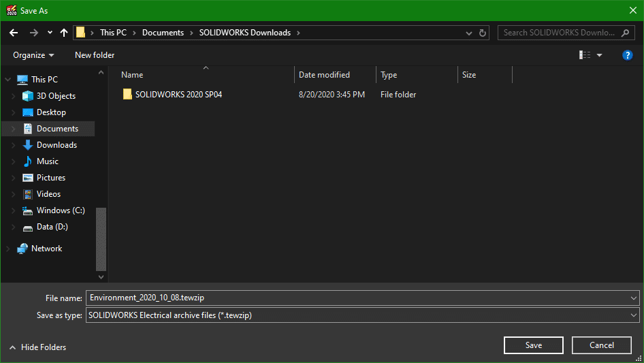Open Pictures folder in navigation pane
The image size is (644, 363).
point(51,178)
